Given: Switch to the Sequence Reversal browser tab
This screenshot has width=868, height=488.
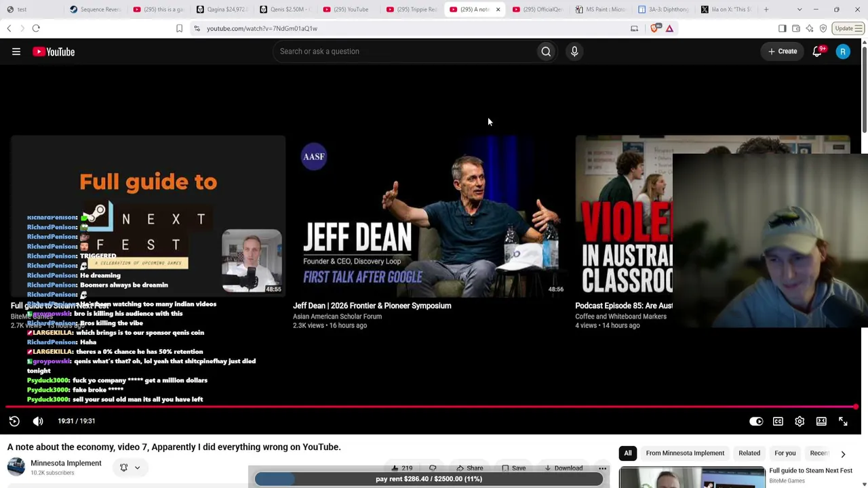Looking at the screenshot, I should tap(95, 9).
